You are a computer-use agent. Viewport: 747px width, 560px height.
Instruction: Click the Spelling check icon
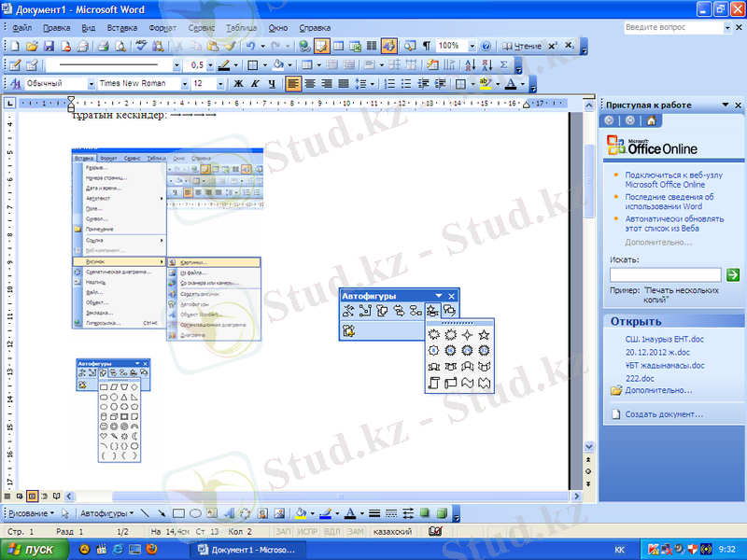pyautogui.click(x=142, y=46)
